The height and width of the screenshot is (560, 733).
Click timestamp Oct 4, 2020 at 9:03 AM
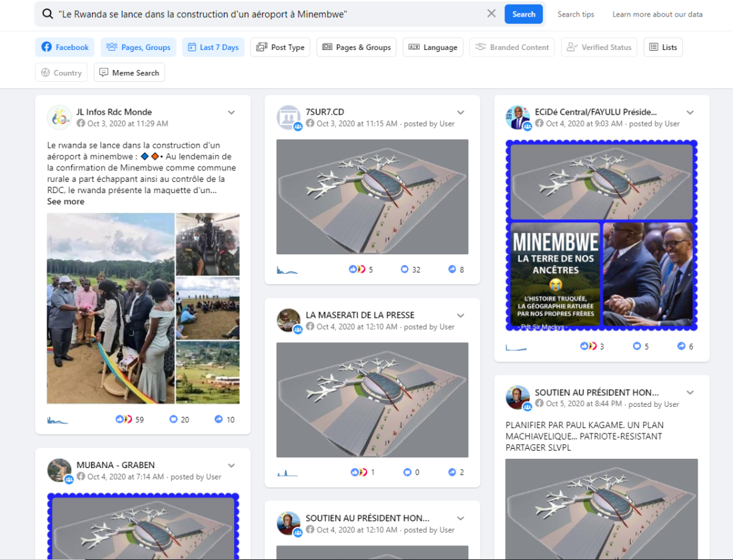(584, 124)
